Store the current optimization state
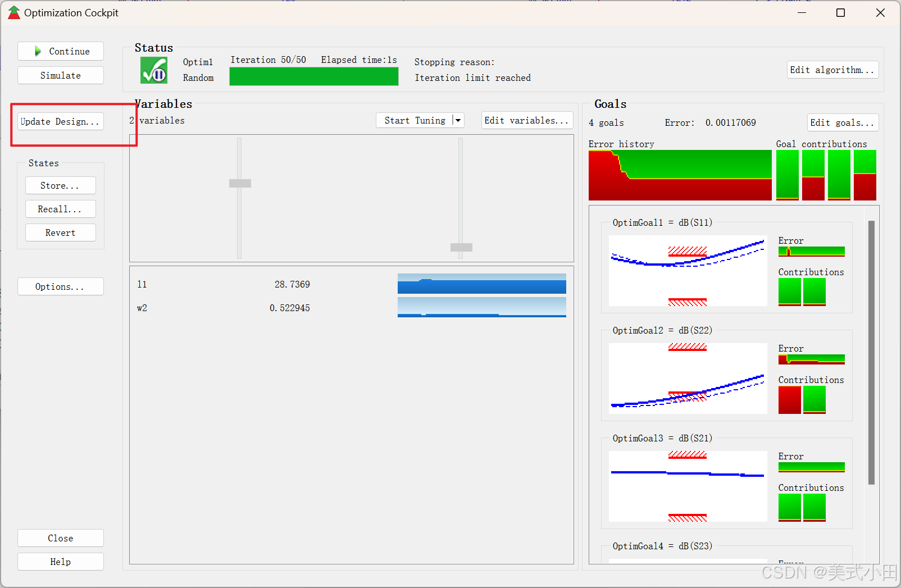Image resolution: width=901 pixels, height=588 pixels. (61, 185)
